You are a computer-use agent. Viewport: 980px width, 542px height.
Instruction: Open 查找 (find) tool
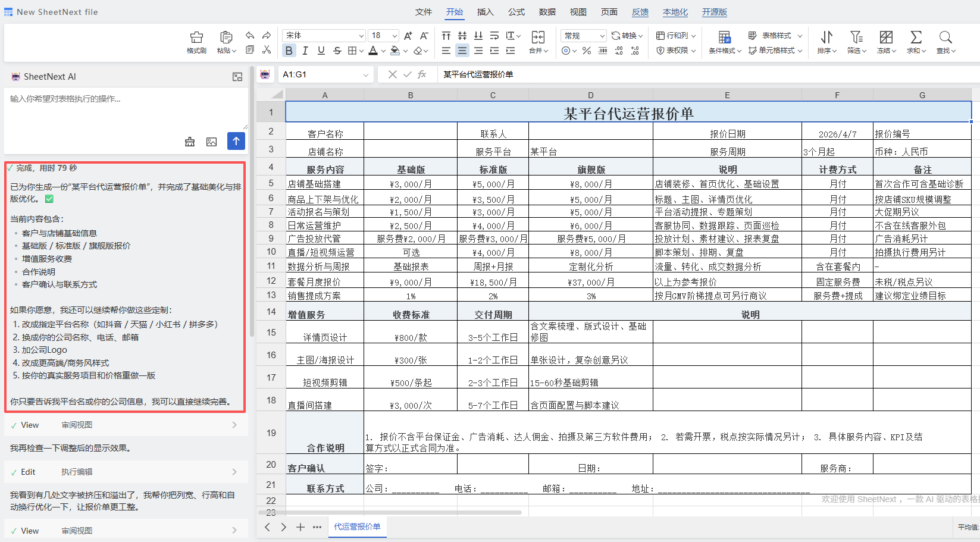coord(945,42)
